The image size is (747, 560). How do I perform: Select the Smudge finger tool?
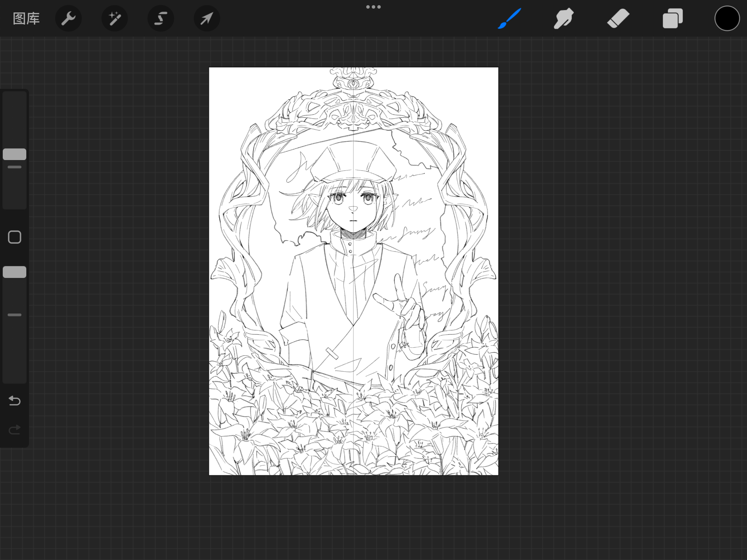tap(563, 19)
